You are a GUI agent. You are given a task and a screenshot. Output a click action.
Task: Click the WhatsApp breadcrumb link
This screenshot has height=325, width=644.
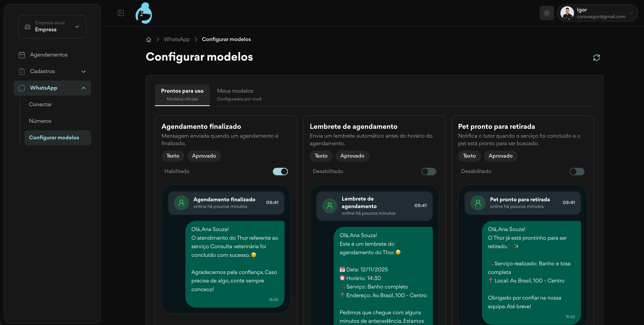point(177,39)
